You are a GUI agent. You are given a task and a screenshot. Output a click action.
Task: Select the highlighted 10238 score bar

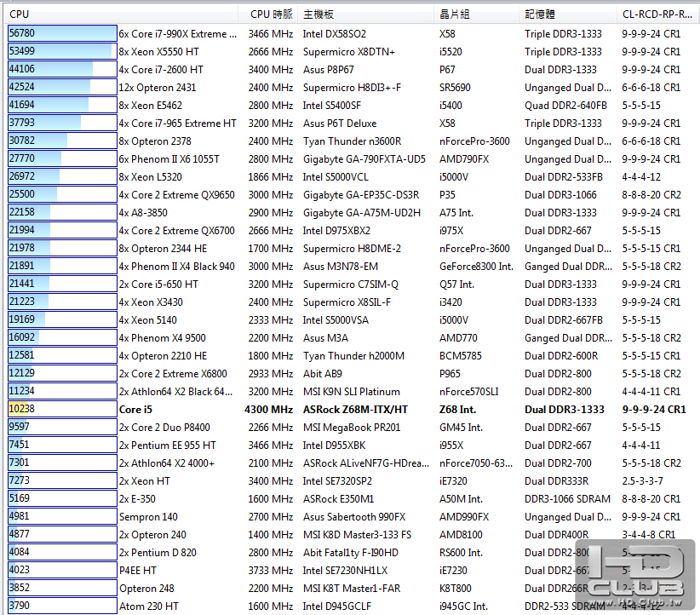click(62, 409)
